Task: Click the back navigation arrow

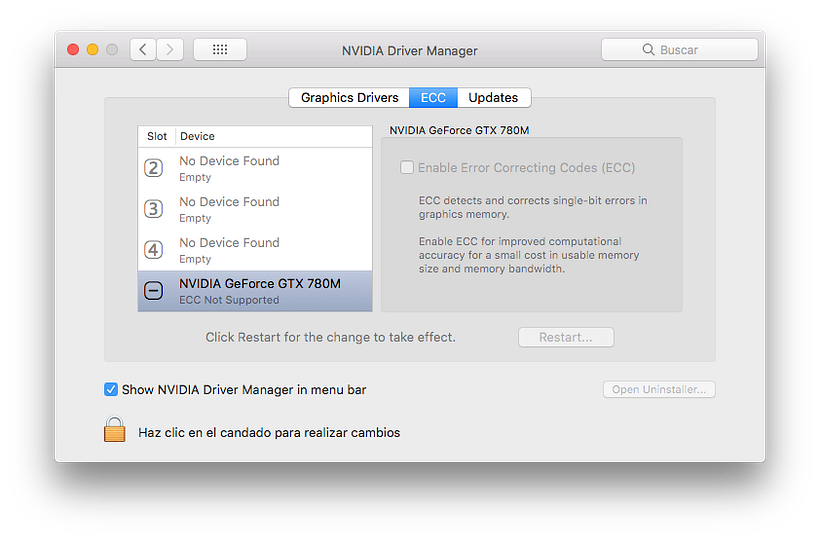Action: click(x=143, y=50)
